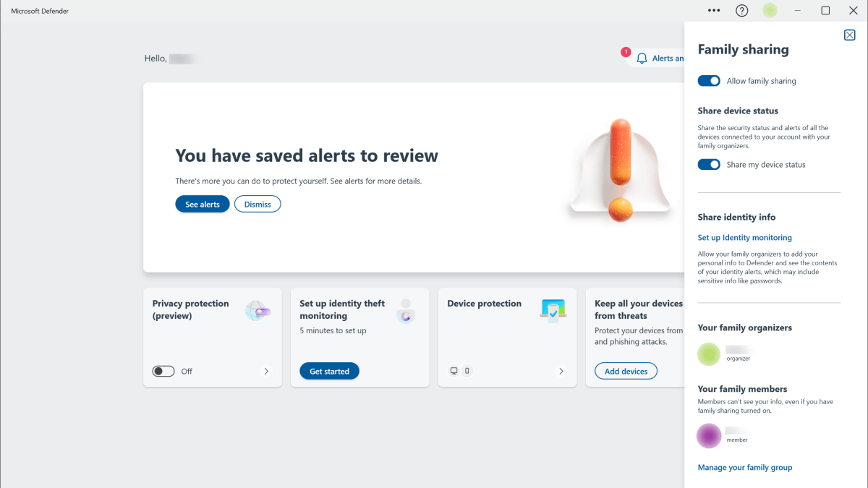Select the mobile device icon in Device protection

467,371
